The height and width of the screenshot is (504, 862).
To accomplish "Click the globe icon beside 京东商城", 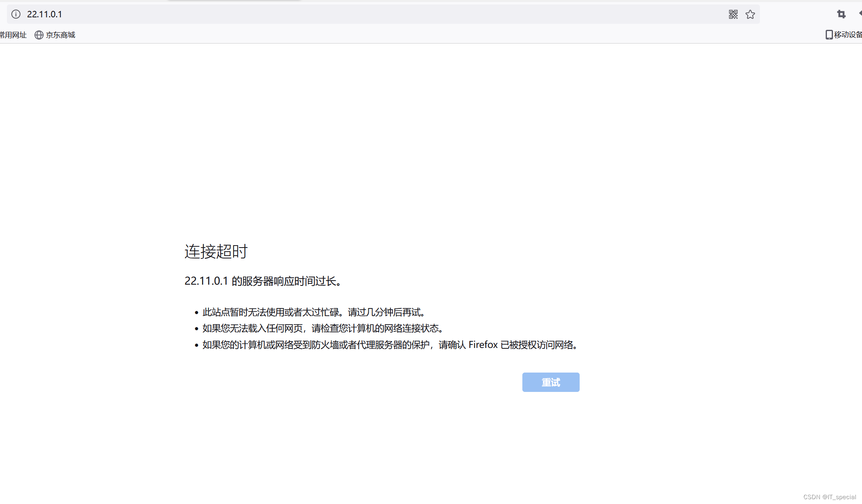I will pos(39,35).
